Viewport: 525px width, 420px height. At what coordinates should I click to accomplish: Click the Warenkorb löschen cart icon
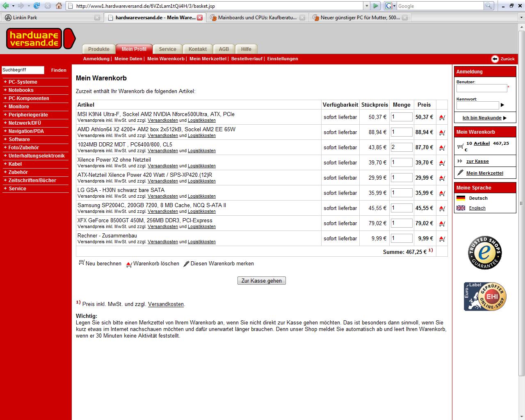pos(129,264)
